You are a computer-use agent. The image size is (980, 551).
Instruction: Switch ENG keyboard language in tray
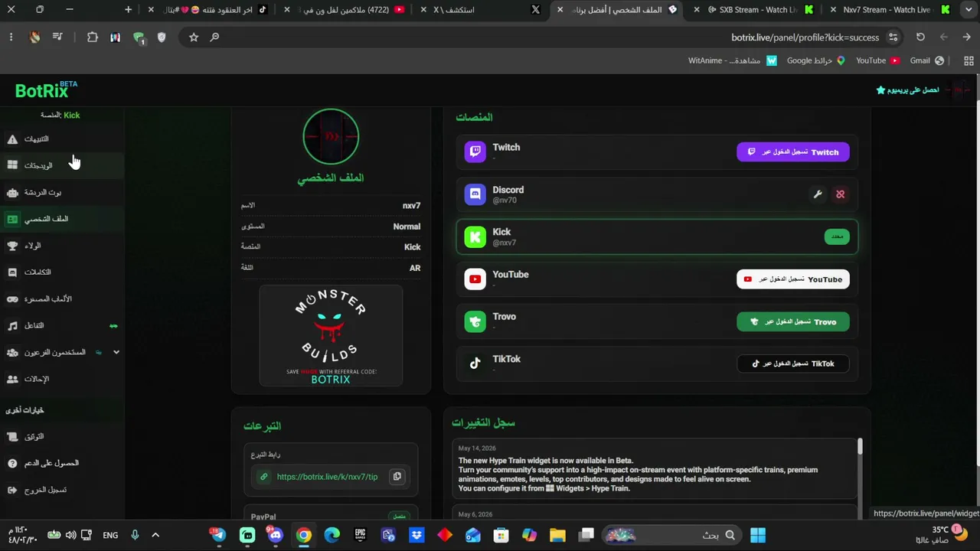click(110, 536)
